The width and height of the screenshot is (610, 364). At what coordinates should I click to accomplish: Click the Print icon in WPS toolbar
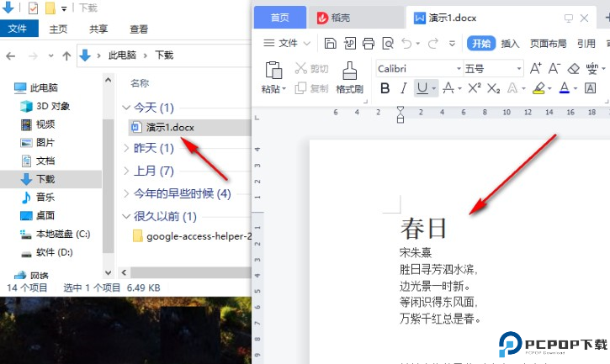point(368,43)
